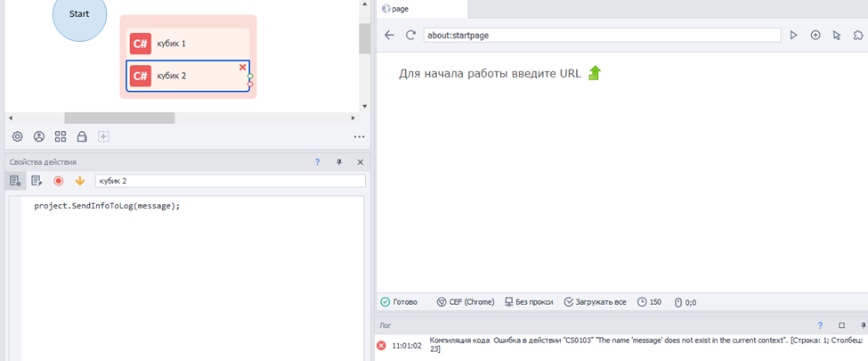
Task: Switch to the page browser tab
Action: click(422, 9)
